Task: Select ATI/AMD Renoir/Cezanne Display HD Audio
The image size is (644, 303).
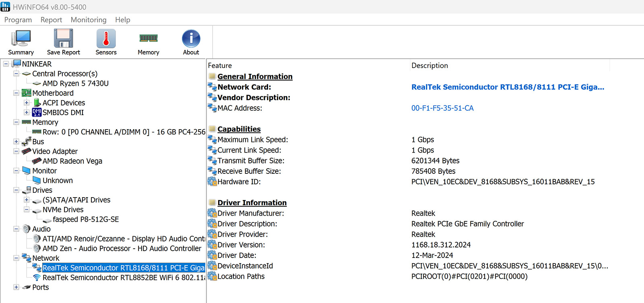Action: pyautogui.click(x=124, y=239)
